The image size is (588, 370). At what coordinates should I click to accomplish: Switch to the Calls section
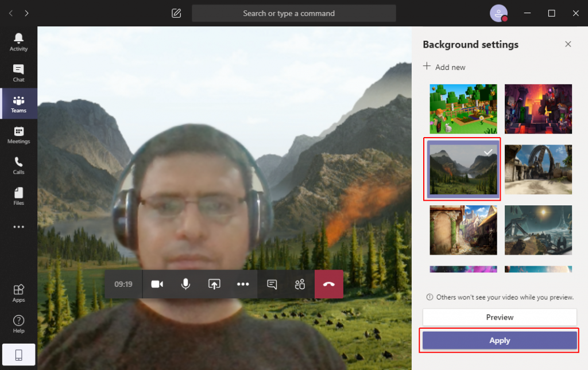coord(18,165)
